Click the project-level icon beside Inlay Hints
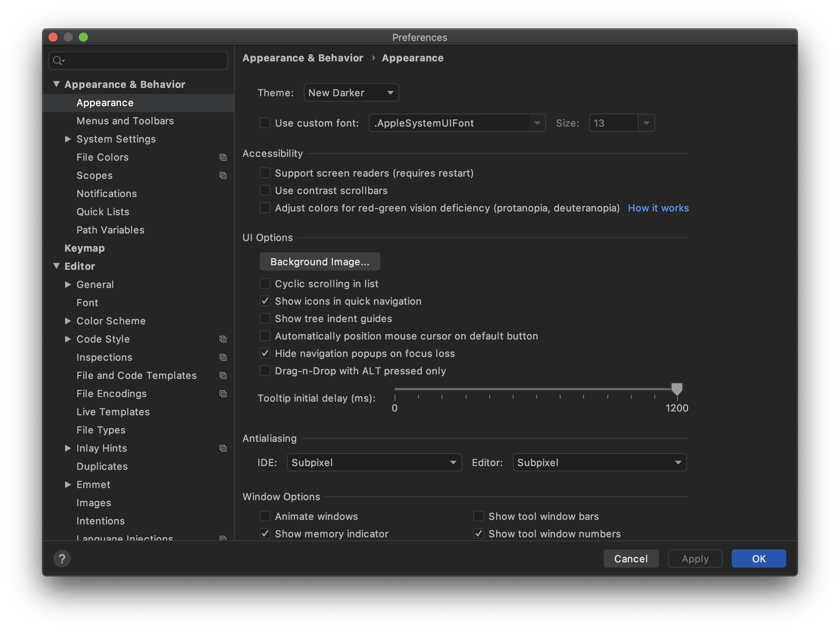The image size is (840, 632). coord(223,449)
